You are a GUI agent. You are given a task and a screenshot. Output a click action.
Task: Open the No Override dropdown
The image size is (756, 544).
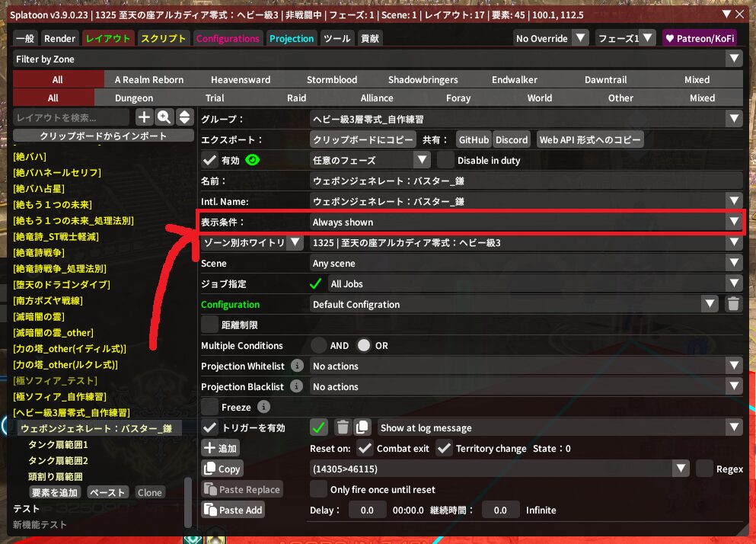tap(551, 38)
